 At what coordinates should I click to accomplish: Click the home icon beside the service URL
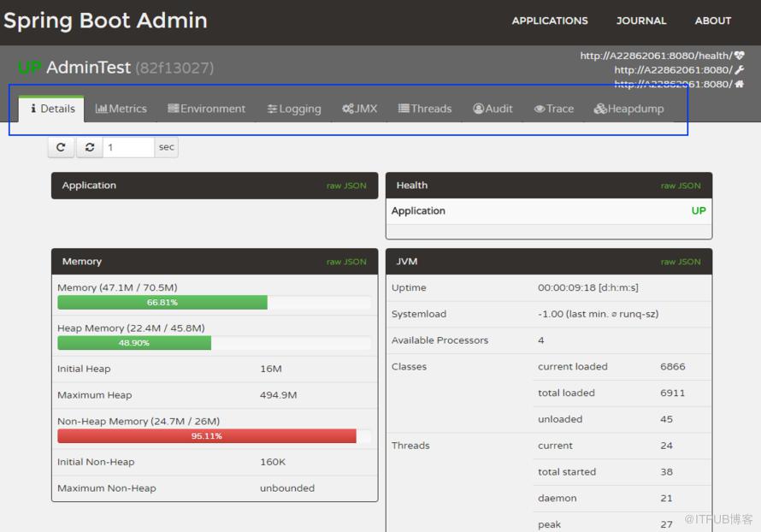(x=739, y=84)
